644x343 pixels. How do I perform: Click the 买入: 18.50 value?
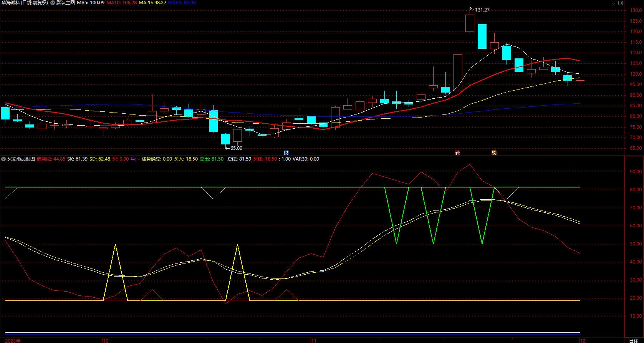(186, 159)
